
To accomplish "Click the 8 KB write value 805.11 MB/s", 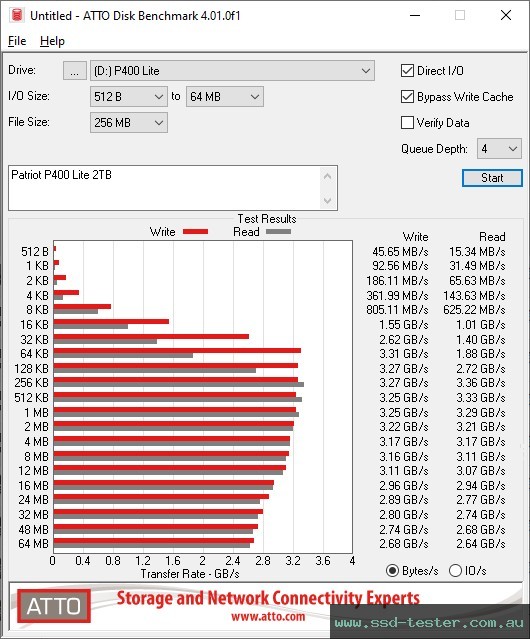I will coord(397,310).
